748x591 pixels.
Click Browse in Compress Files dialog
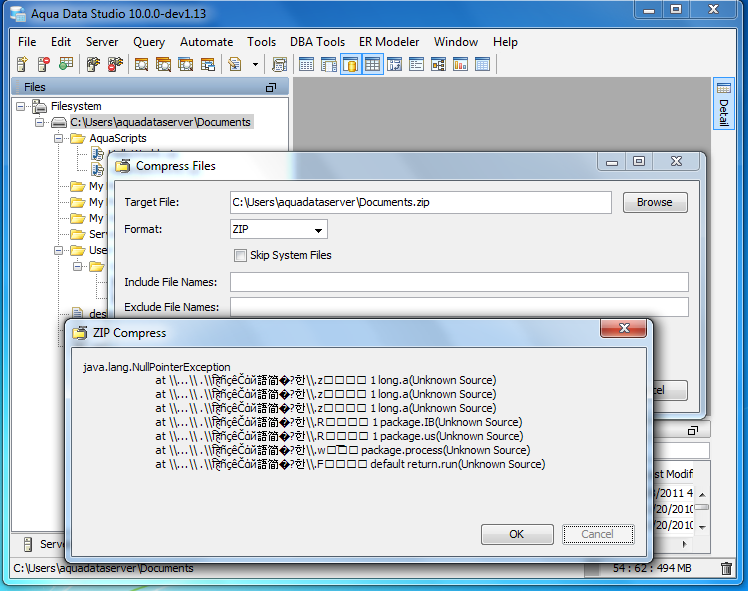tap(655, 202)
